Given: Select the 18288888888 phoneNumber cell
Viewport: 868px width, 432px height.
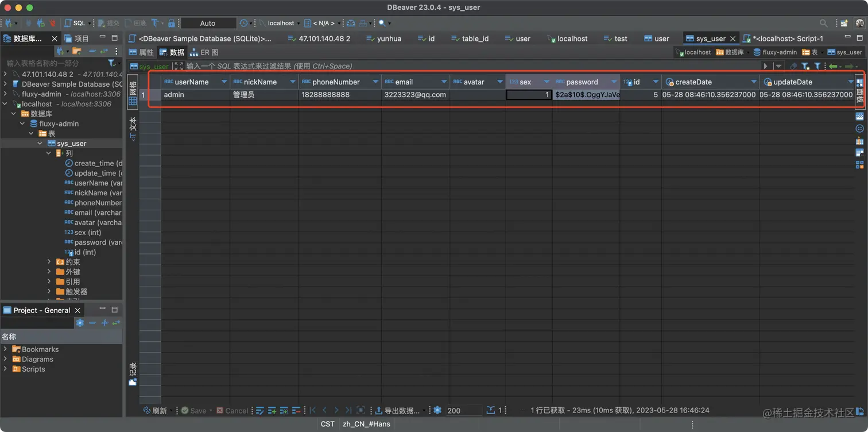Looking at the screenshot, I should (x=340, y=95).
